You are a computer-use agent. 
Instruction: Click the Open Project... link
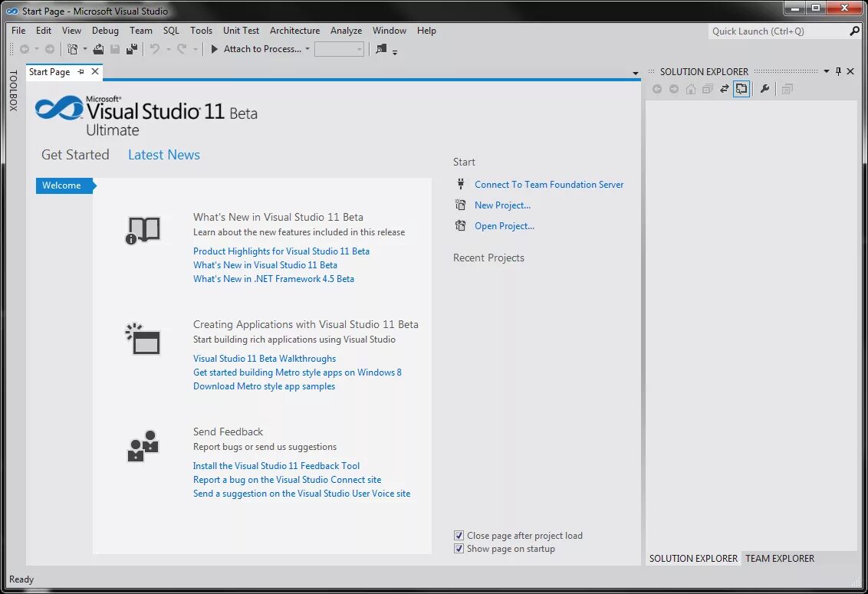[x=505, y=226]
